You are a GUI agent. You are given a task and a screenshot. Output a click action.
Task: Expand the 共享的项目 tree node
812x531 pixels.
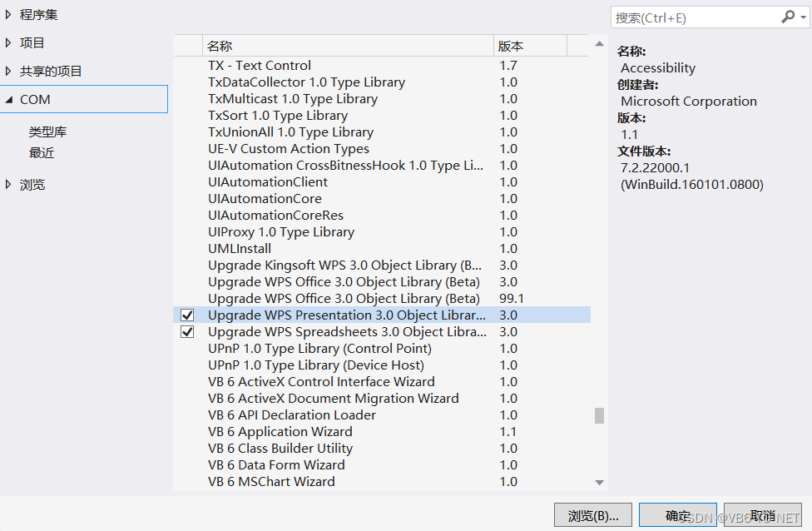(7, 71)
